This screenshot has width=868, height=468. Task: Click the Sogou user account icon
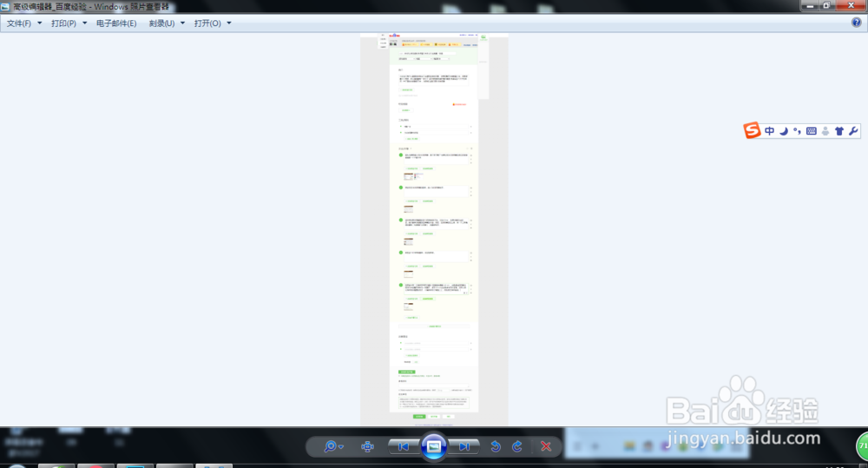pos(825,131)
